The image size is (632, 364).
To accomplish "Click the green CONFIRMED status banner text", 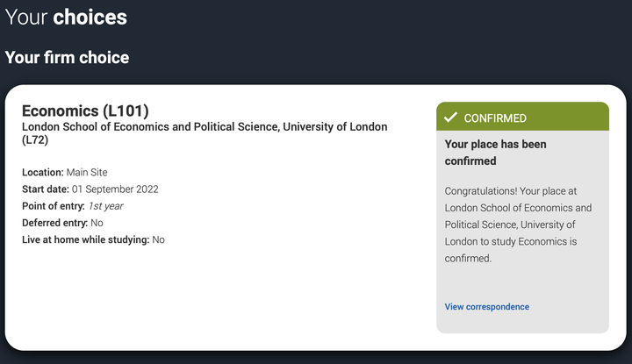I will (x=495, y=118).
